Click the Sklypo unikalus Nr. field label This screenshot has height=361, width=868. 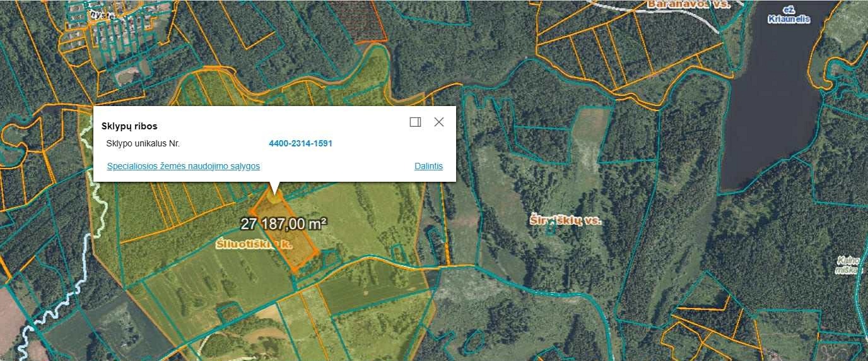(143, 143)
